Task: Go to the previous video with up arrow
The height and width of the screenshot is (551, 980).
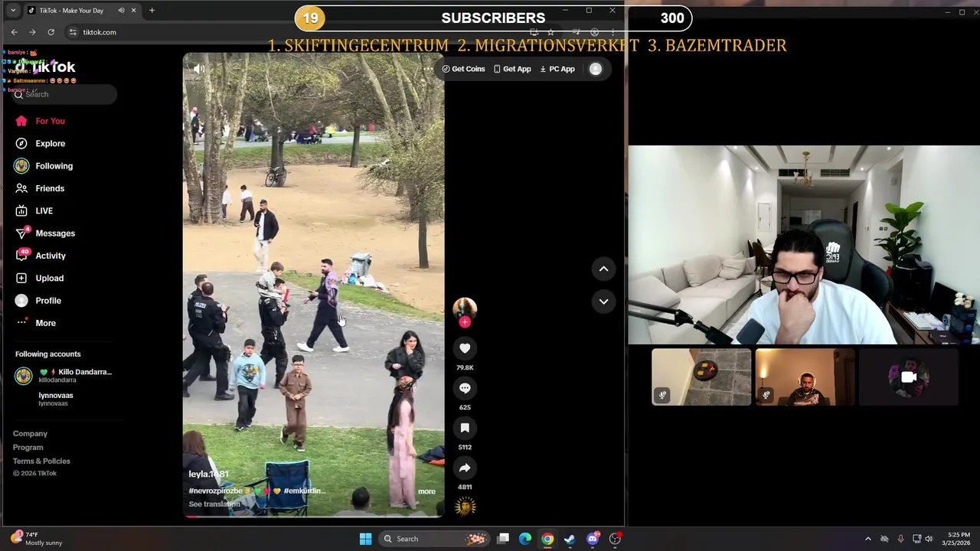Action: click(x=603, y=269)
